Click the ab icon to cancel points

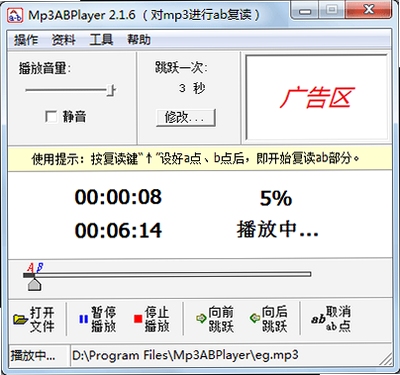pos(318,319)
